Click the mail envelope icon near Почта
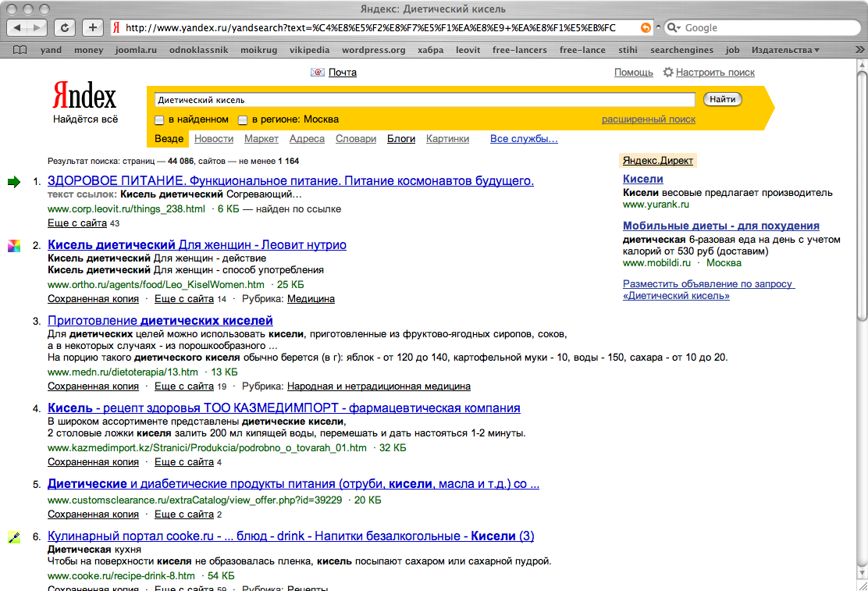 pyautogui.click(x=318, y=73)
